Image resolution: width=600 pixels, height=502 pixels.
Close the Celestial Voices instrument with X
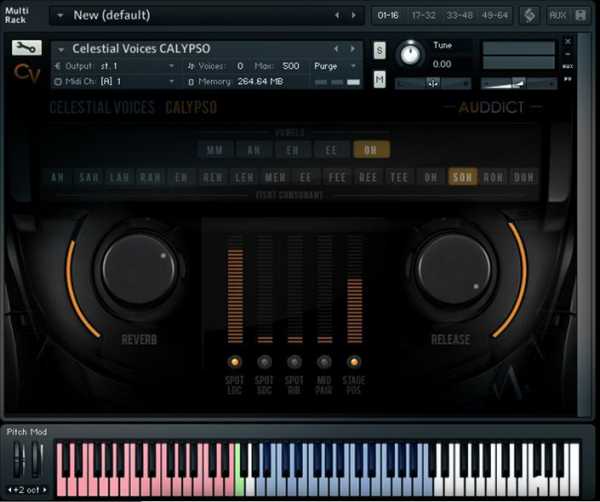point(568,41)
